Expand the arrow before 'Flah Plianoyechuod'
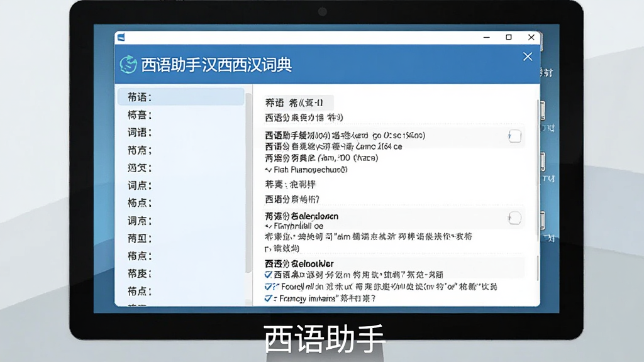The height and width of the screenshot is (362, 644). (268, 170)
